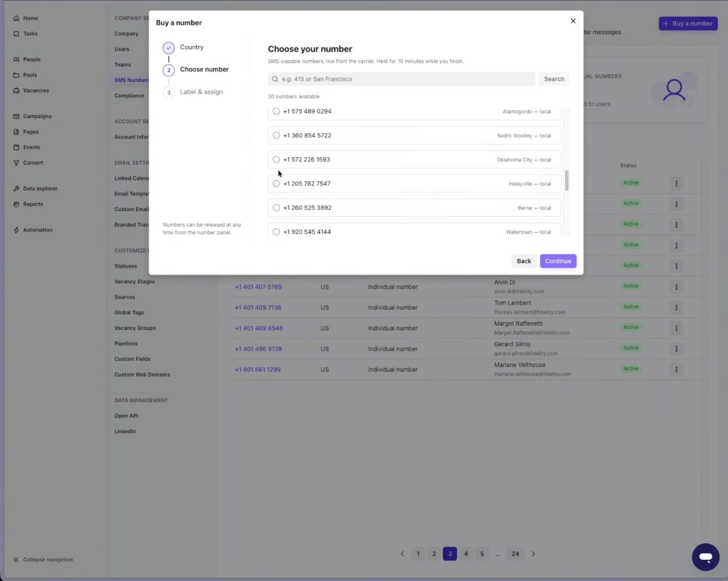
Task: Open the Pools folder icon
Action: coord(16,75)
